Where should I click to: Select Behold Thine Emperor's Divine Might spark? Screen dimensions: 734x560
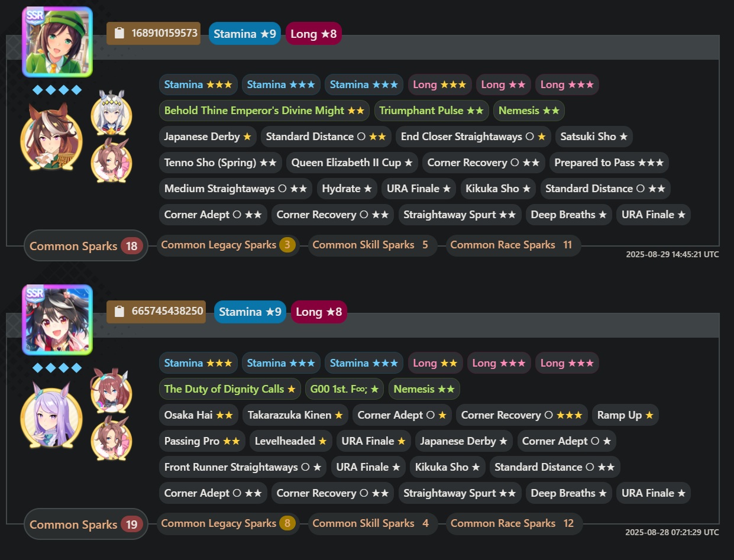pos(264,111)
